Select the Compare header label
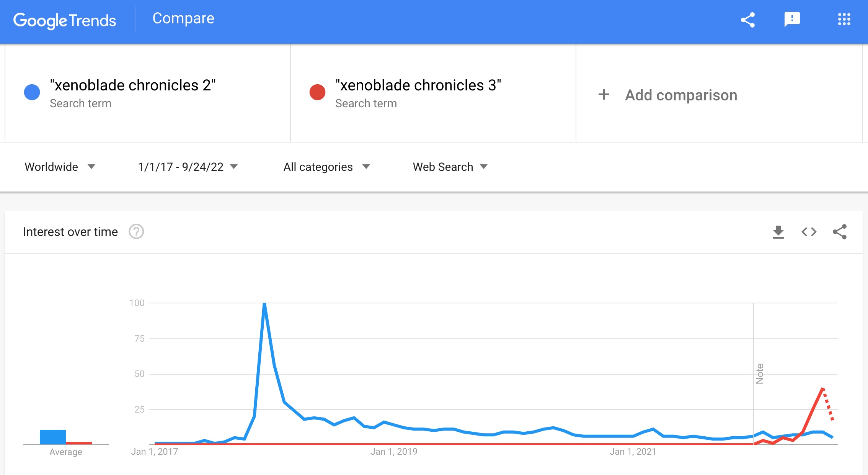 [183, 18]
